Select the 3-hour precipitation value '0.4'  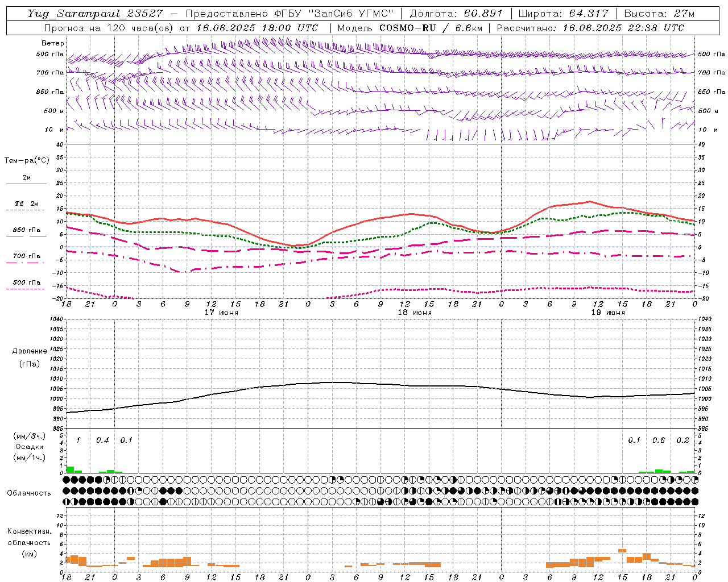click(102, 440)
